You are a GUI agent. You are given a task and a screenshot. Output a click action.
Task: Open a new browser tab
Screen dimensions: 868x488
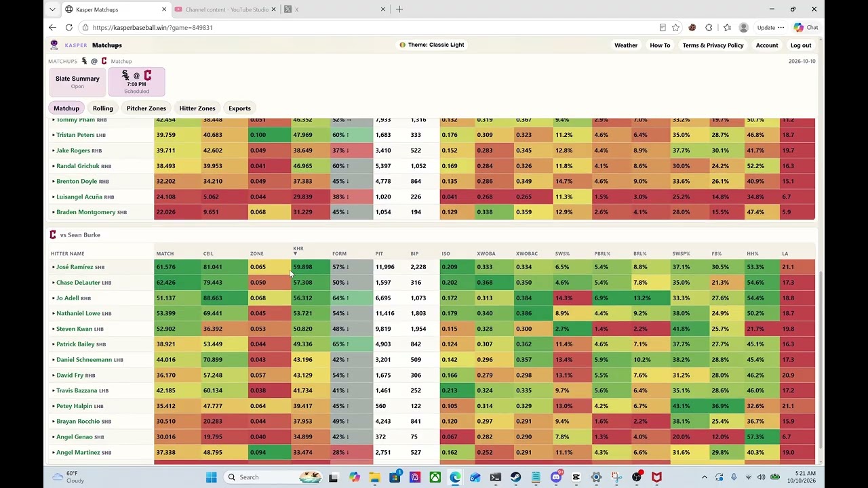click(x=399, y=9)
